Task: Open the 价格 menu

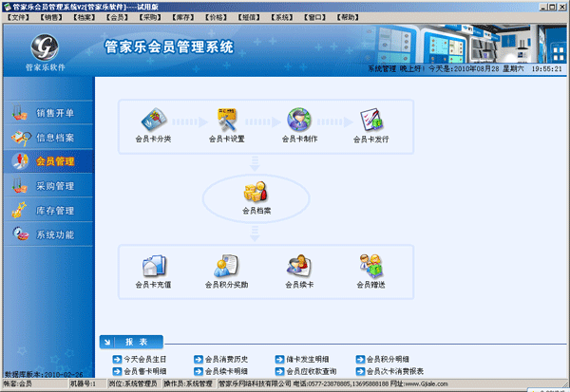Action: pyautogui.click(x=216, y=17)
